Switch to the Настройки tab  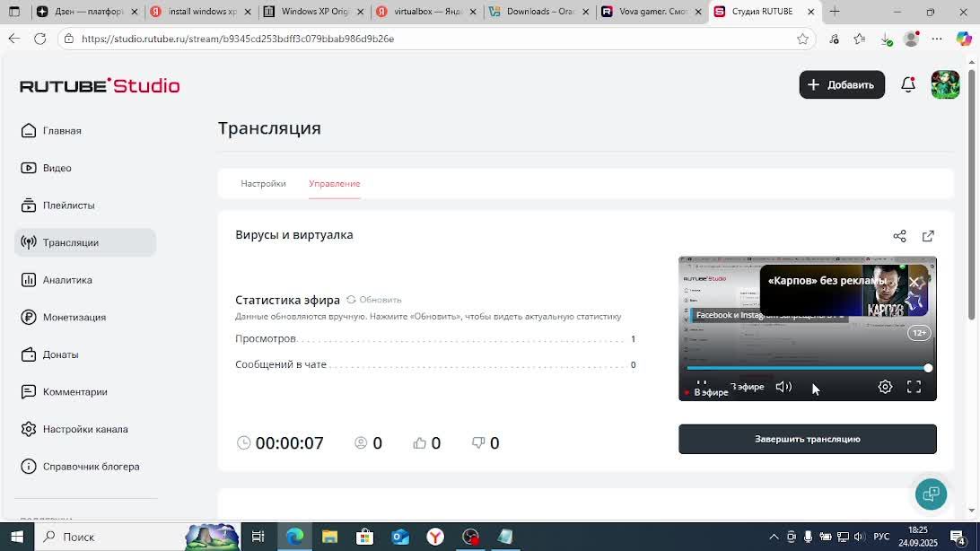[x=263, y=184]
